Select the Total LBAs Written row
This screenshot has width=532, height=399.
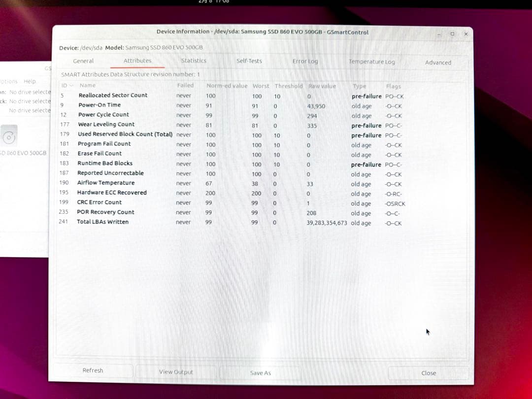pos(102,222)
